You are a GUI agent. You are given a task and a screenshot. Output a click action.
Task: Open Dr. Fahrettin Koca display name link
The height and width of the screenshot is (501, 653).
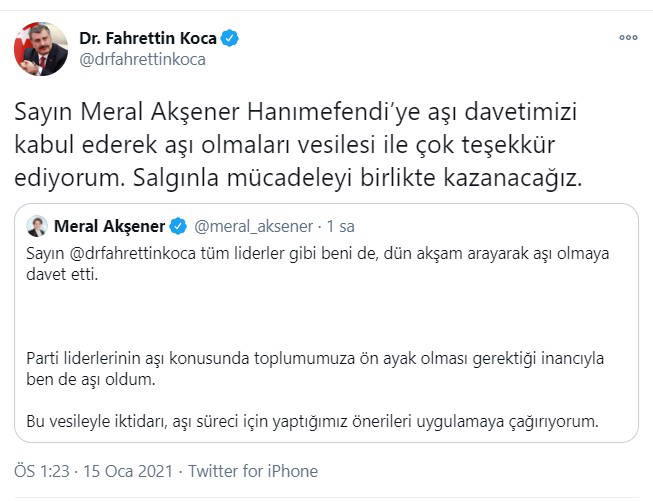148,38
